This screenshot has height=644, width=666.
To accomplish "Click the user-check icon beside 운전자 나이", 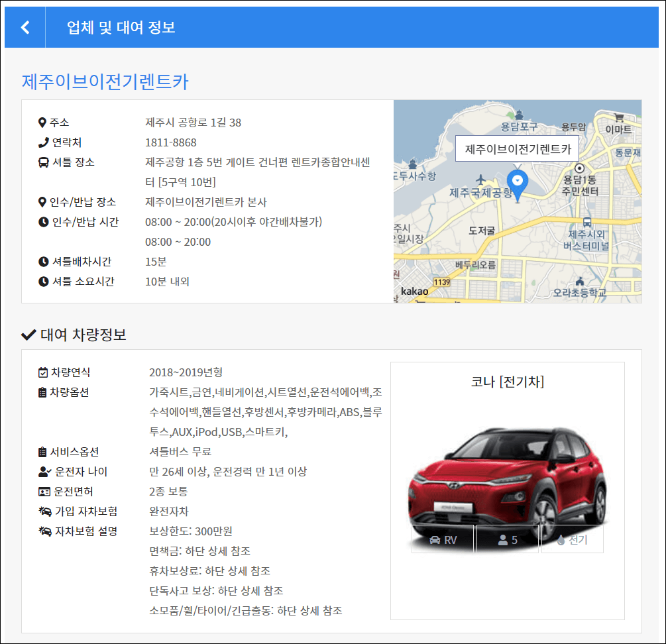I will coord(44,472).
